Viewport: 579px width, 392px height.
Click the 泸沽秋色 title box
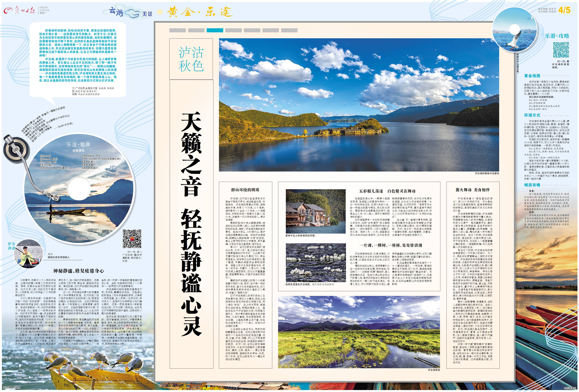pyautogui.click(x=191, y=59)
